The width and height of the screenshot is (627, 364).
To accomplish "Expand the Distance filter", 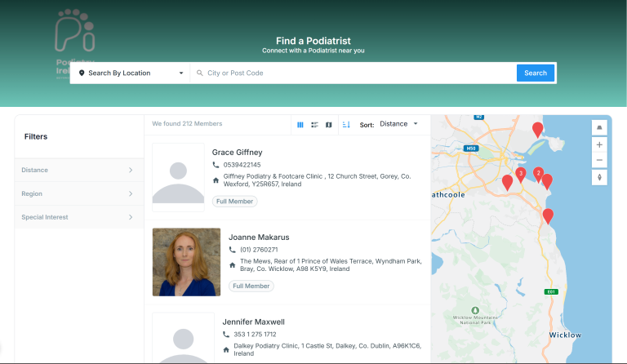I will (x=79, y=171).
